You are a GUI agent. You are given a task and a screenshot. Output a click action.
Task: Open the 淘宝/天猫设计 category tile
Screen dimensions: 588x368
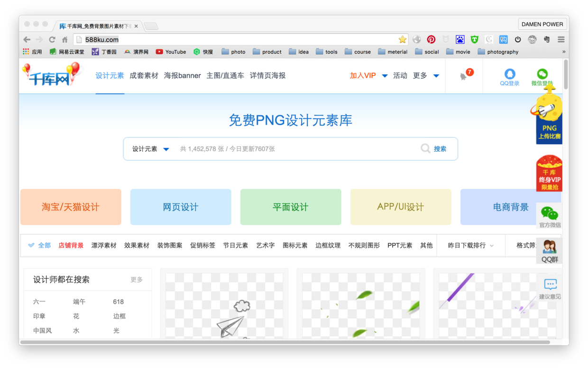click(x=71, y=207)
